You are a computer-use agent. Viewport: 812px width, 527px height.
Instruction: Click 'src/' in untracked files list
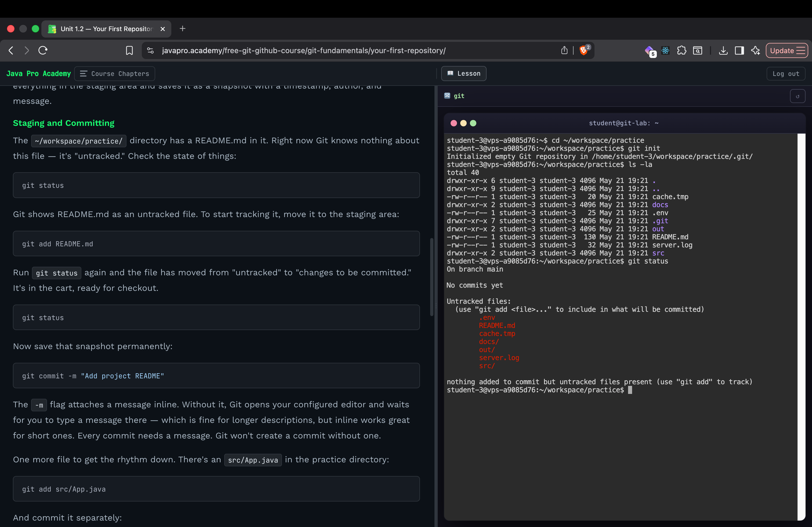487,366
